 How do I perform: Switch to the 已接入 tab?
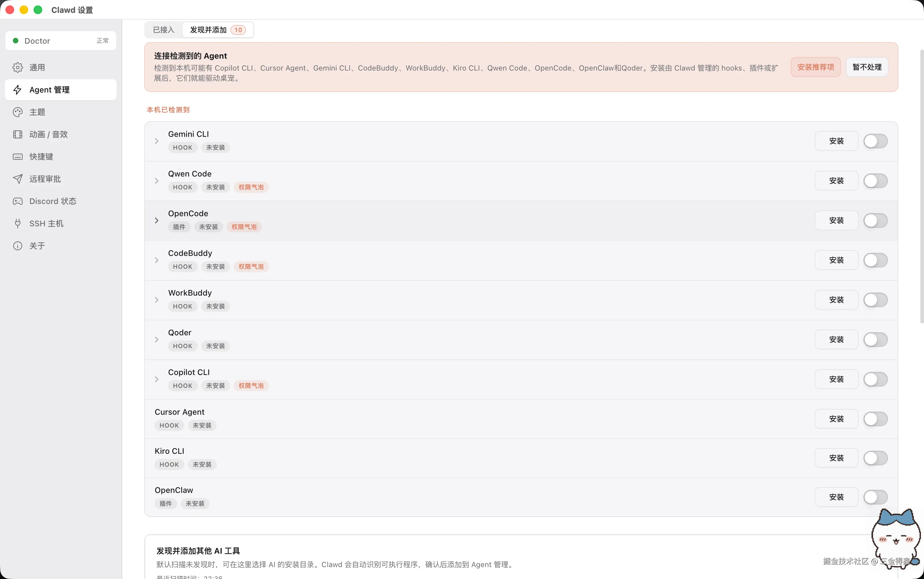163,30
